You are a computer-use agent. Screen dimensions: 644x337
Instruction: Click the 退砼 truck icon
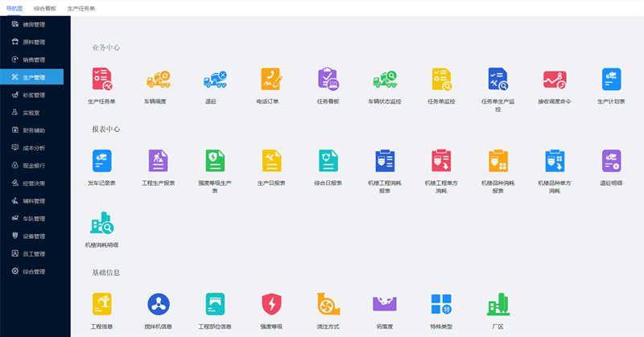pyautogui.click(x=215, y=80)
